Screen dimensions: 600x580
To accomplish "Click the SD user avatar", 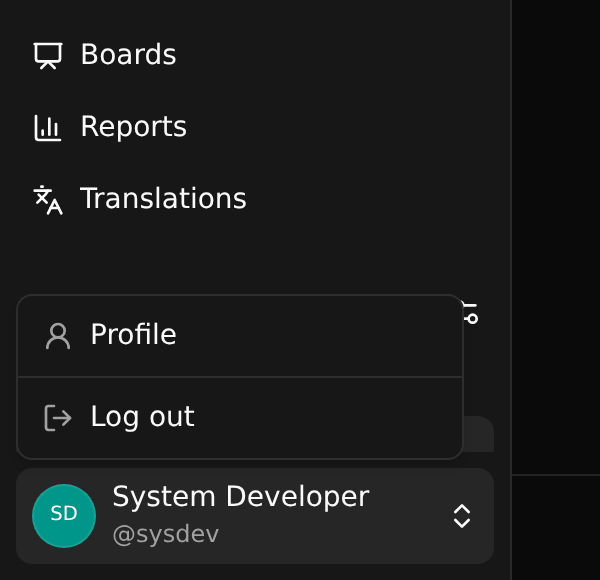I will point(64,516).
